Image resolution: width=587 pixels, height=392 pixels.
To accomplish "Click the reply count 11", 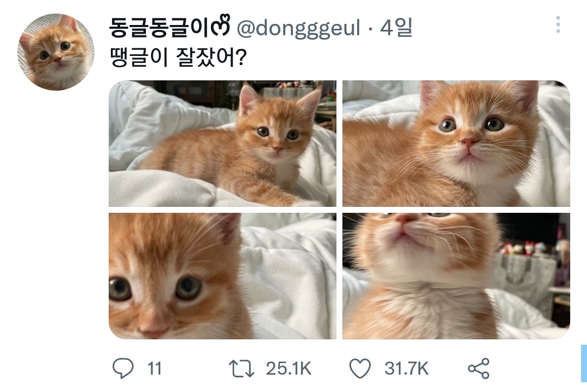I will click(155, 369).
